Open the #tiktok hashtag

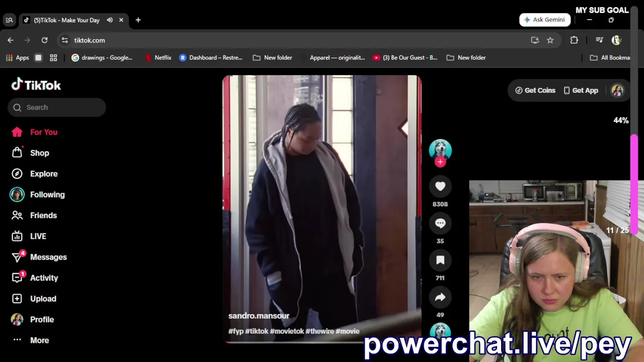tap(257, 331)
